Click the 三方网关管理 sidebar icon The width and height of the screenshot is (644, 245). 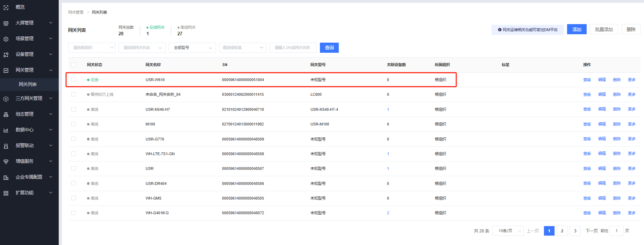click(x=6, y=99)
